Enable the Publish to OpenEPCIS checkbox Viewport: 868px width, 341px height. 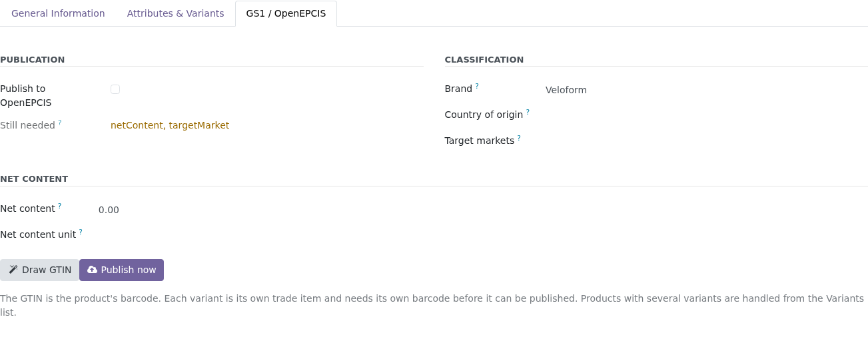click(115, 89)
